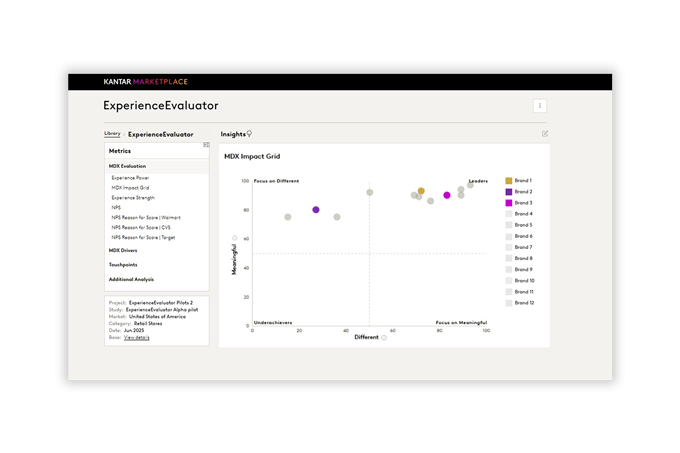Click the edit insights pencil icon
680x453 pixels.
[545, 134]
